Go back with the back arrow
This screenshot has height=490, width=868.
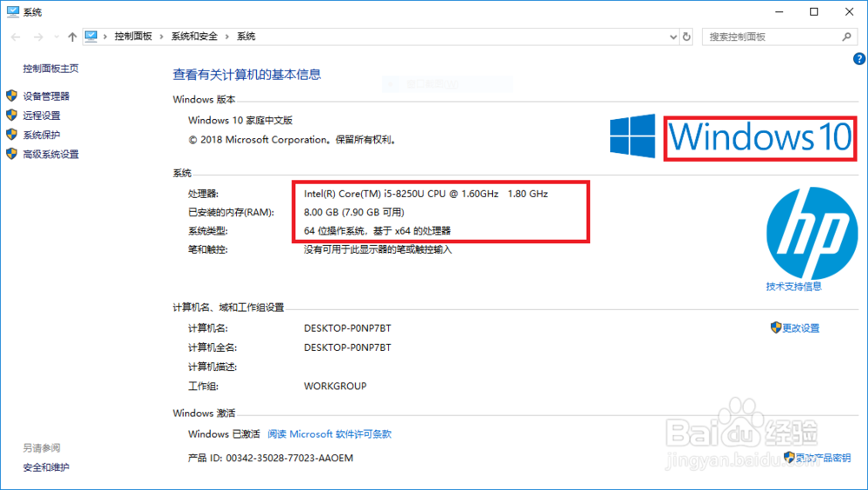16,36
